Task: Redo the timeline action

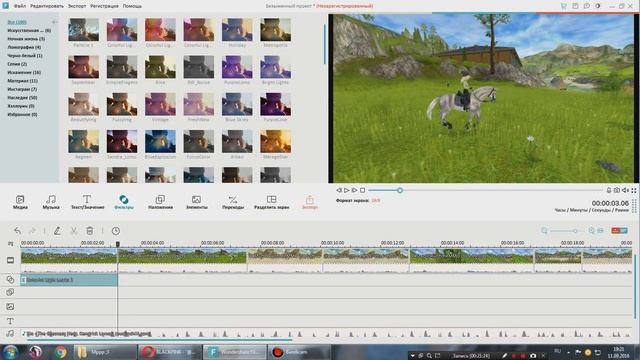Action: tap(32, 231)
